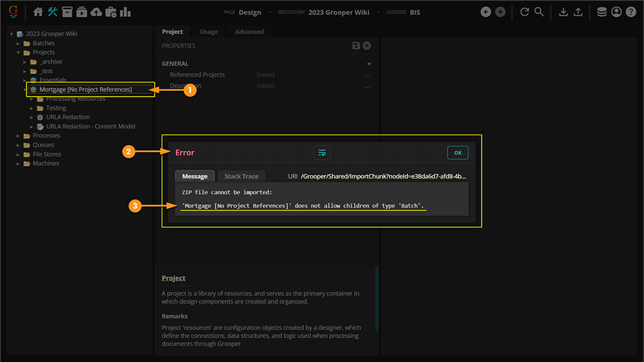Viewport: 644px width, 362px height.
Task: Open the Stats bar chart icon
Action: [126, 12]
